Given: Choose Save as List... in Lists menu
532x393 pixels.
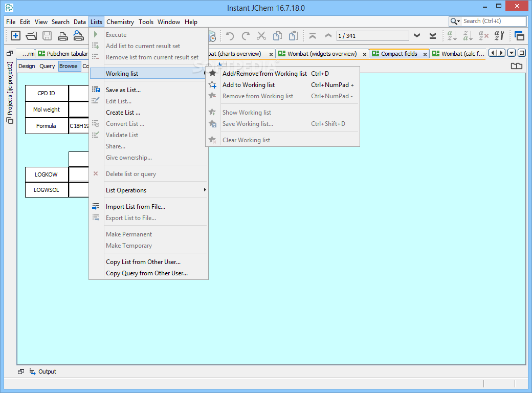Looking at the screenshot, I should point(149,90).
